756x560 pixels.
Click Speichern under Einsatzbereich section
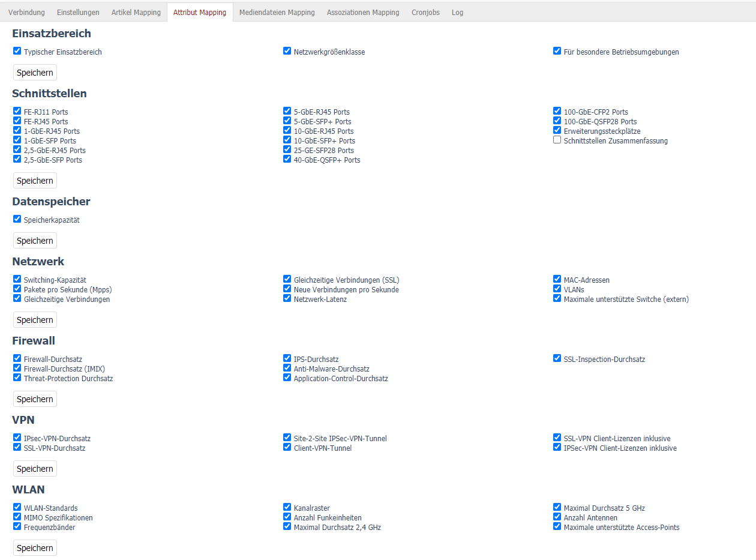tap(35, 73)
